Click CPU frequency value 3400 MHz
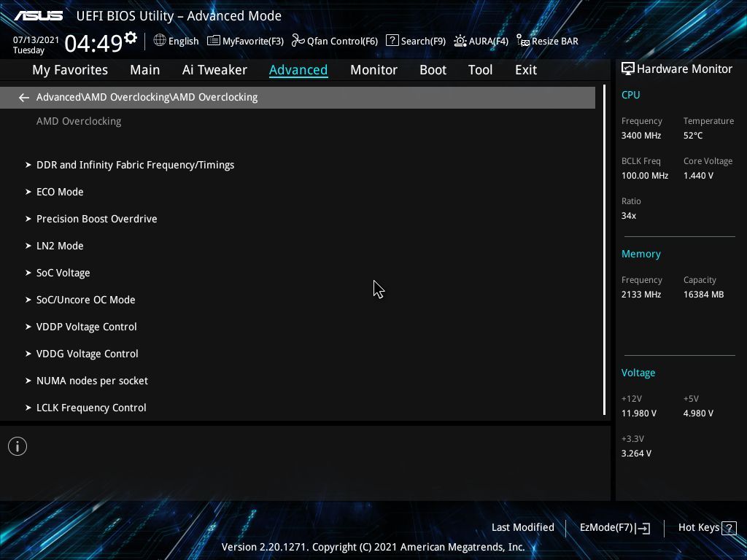 click(640, 136)
